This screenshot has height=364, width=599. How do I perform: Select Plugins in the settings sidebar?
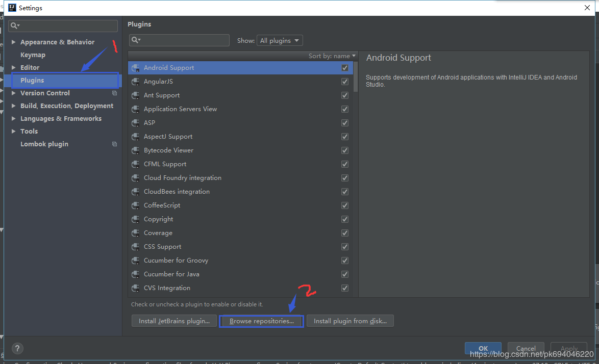(x=33, y=80)
